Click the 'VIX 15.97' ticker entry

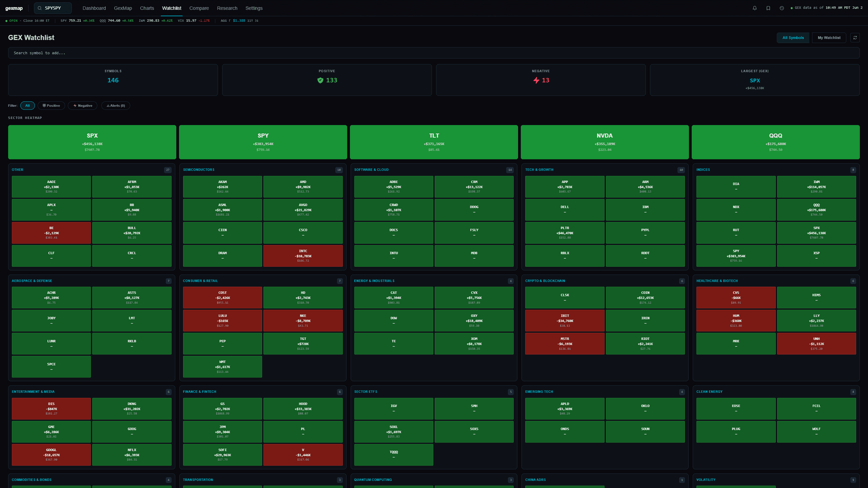[194, 21]
